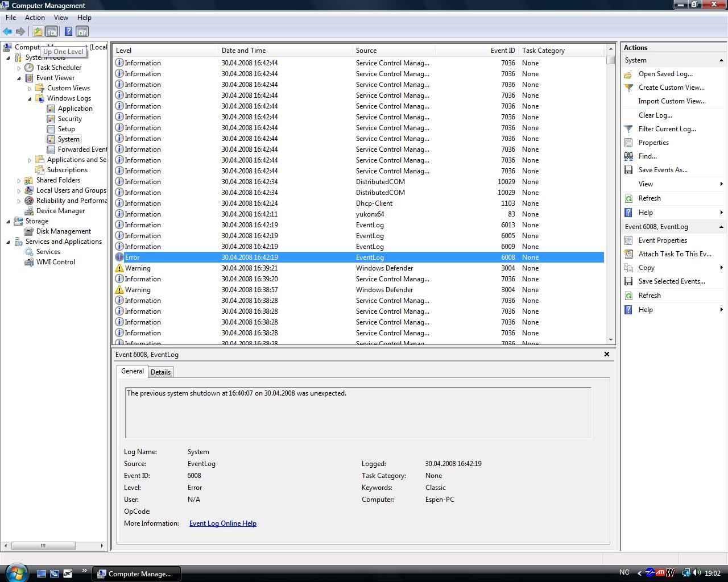This screenshot has width=728, height=582.
Task: Click the blue Help toolbar icon
Action: [68, 31]
